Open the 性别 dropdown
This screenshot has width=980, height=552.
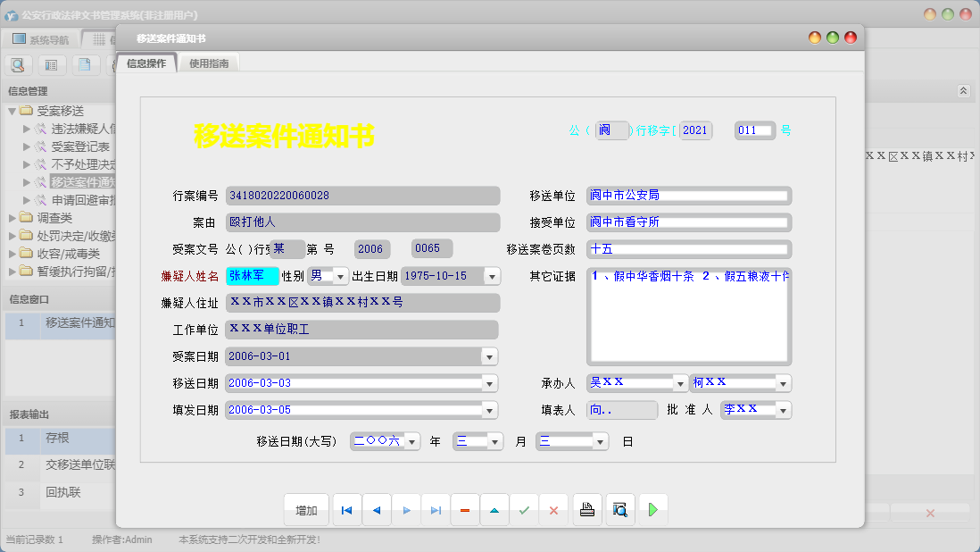(340, 277)
